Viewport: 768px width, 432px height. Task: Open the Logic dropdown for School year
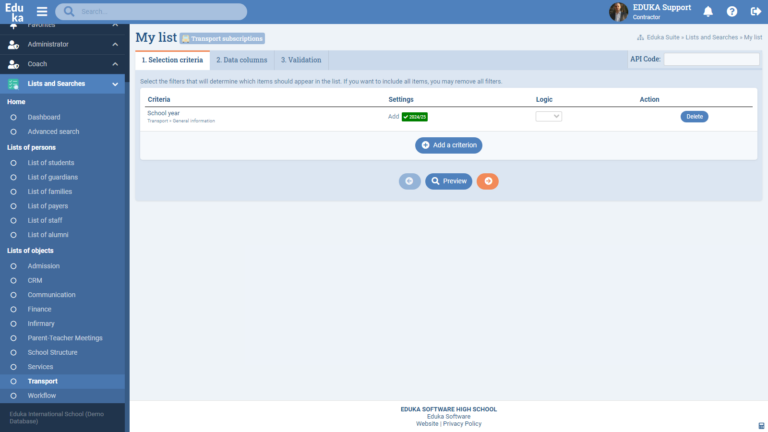tap(549, 117)
